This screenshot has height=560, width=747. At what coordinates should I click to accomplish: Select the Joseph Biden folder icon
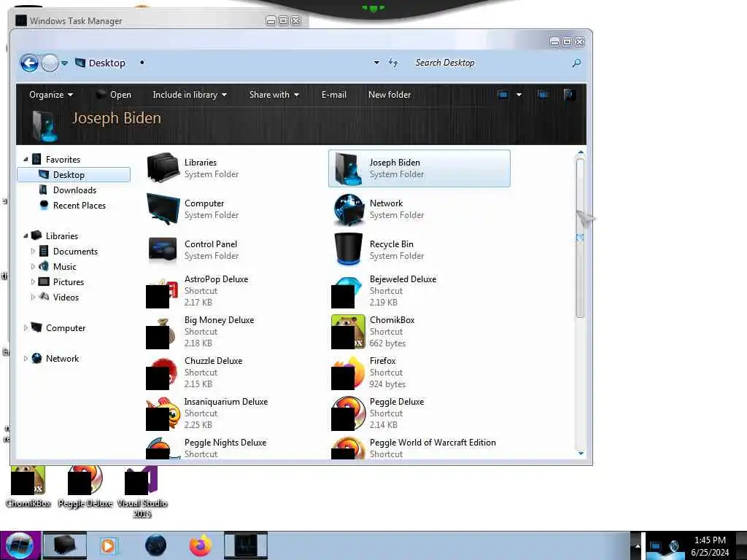click(347, 168)
